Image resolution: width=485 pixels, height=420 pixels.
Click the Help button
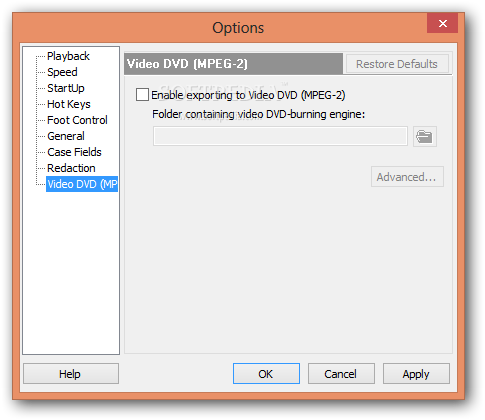[x=71, y=374]
